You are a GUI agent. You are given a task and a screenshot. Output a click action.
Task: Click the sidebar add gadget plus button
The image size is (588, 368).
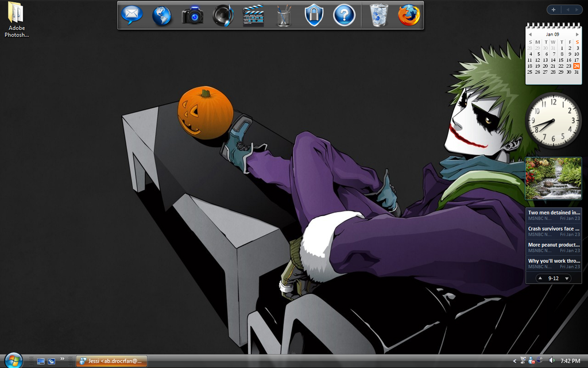pyautogui.click(x=553, y=9)
